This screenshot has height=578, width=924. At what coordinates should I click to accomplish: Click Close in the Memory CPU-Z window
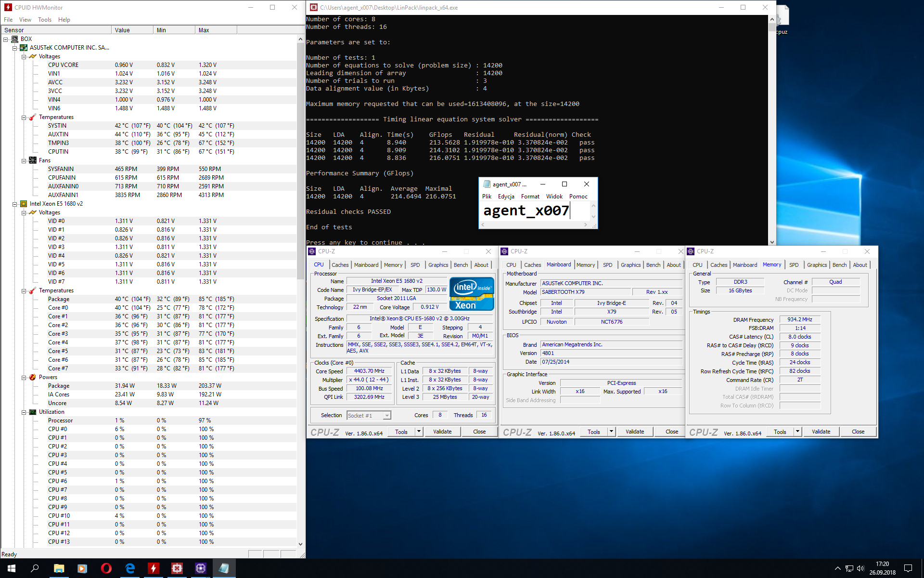point(858,432)
